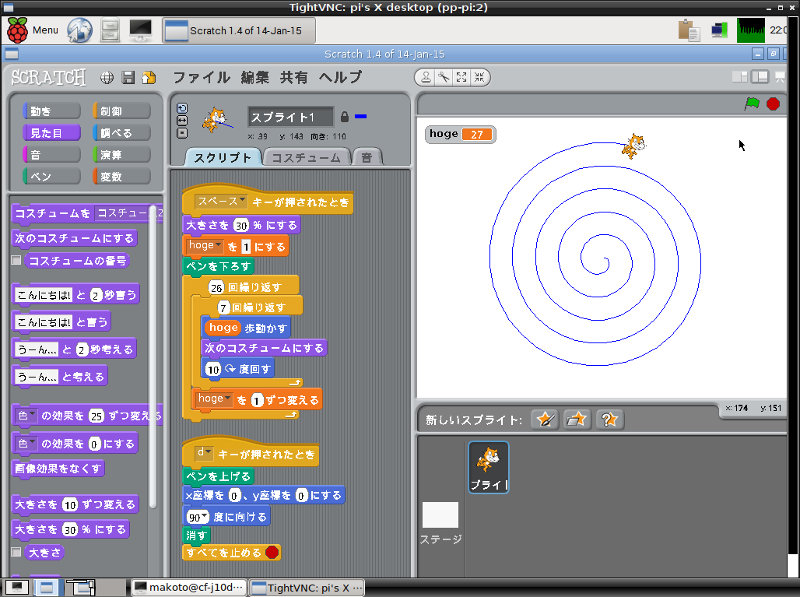Click the network tray icon

719,30
